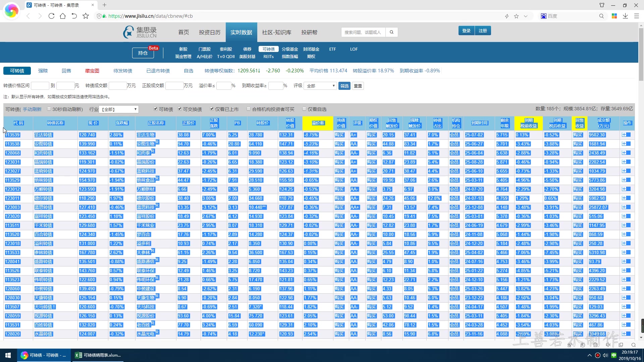Open the 藏宝图 tab
Screen dimensions: 644x362
pyautogui.click(x=92, y=71)
